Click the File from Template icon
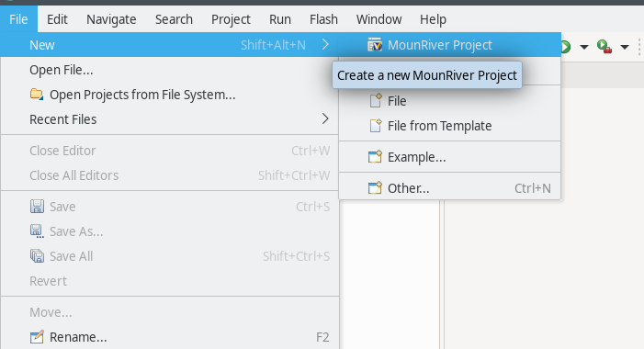Viewport: 644px width, 349px height. (x=376, y=126)
